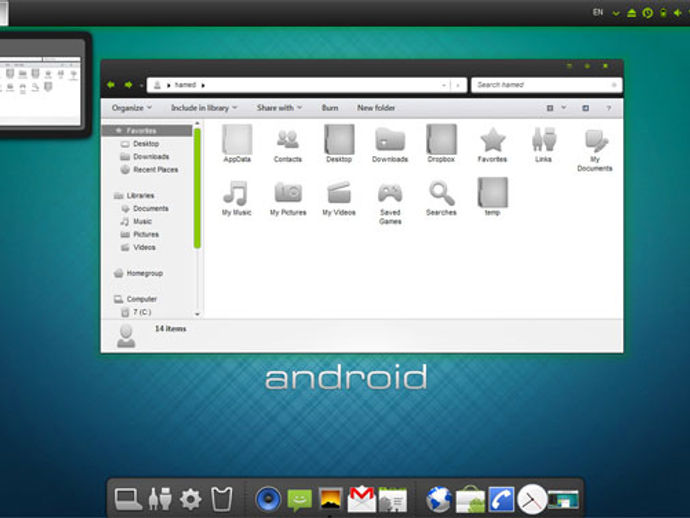Screen dimensions: 690x518
Task: Open the Android market bag icon
Action: coord(470,499)
